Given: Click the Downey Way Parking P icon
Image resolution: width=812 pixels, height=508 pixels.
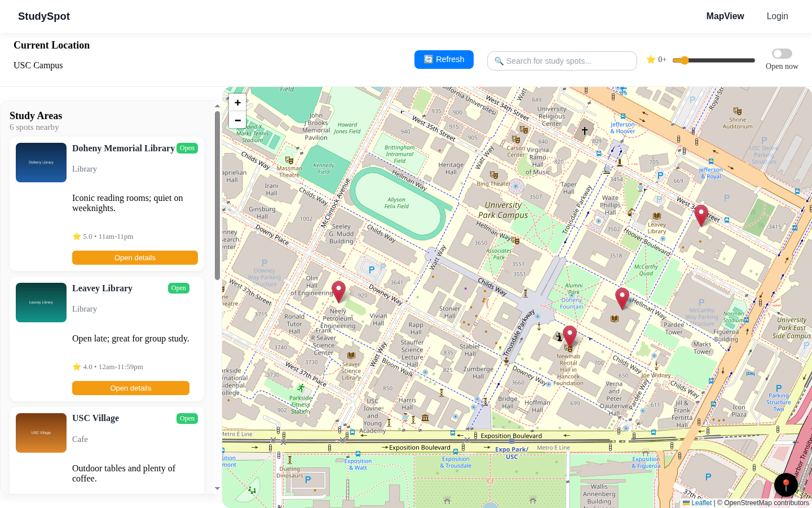Looking at the screenshot, I should [x=264, y=262].
